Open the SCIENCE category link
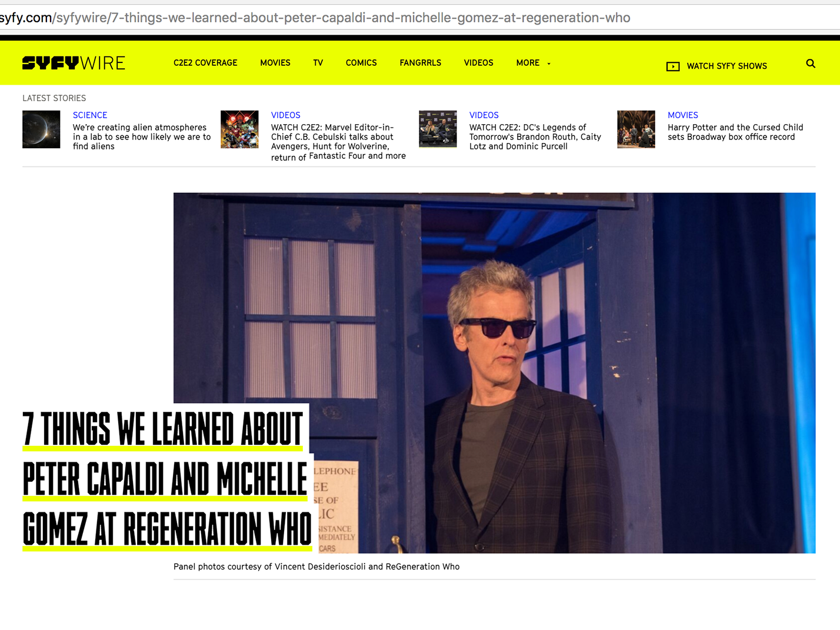The height and width of the screenshot is (630, 840). pyautogui.click(x=90, y=115)
